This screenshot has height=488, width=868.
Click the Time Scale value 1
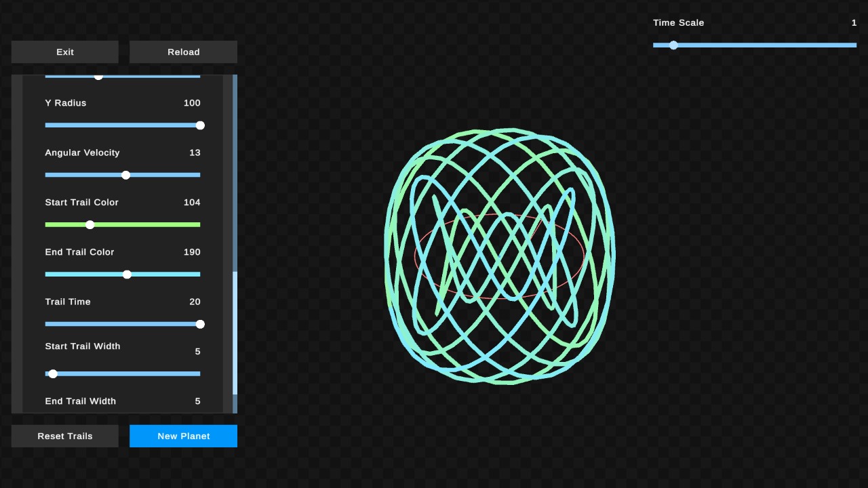(854, 23)
